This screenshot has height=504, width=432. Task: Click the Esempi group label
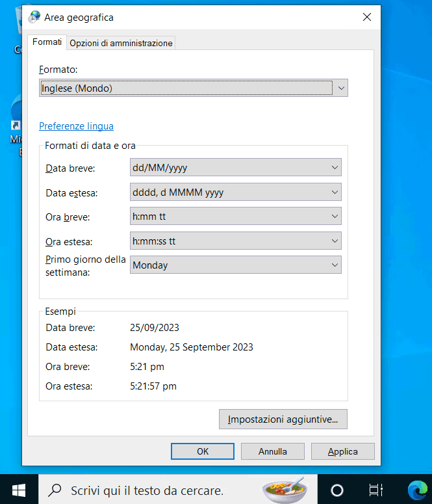[x=60, y=311]
